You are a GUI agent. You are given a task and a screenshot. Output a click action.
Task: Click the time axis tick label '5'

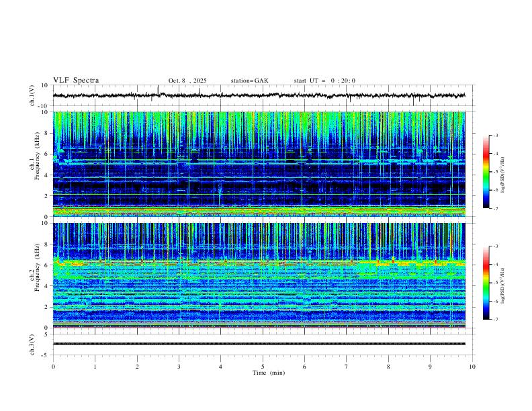coord(263,367)
